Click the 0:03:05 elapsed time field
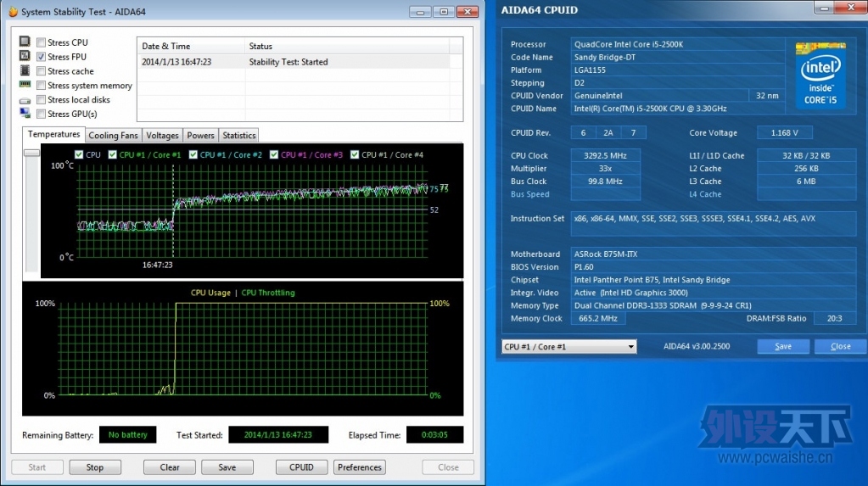 tap(434, 435)
